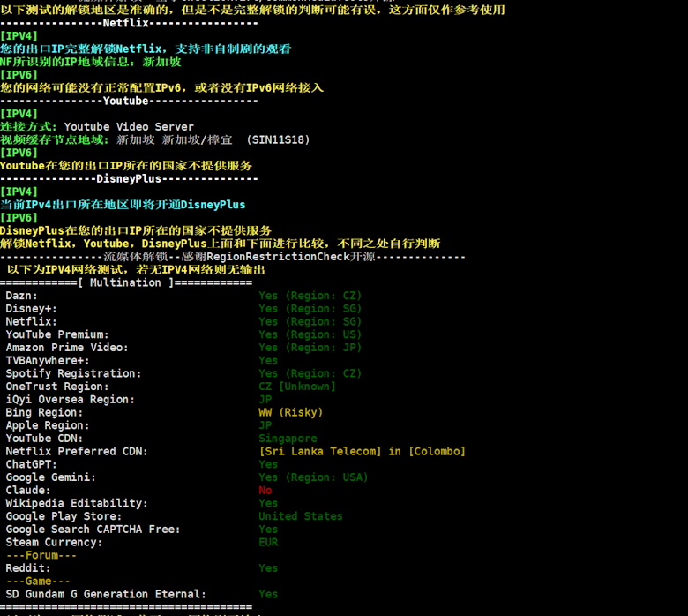Click '[Sri Lanka Telecom] in [Colombo]' value

coord(362,451)
